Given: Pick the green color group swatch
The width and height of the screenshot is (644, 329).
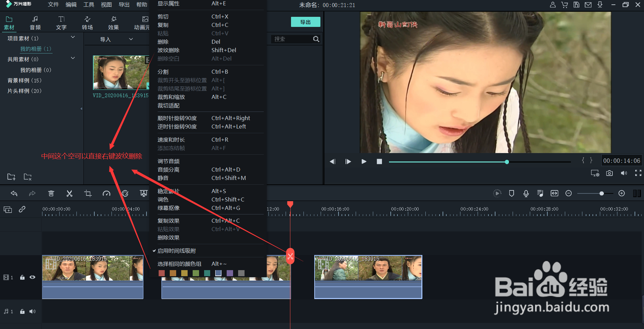Looking at the screenshot, I should [196, 273].
